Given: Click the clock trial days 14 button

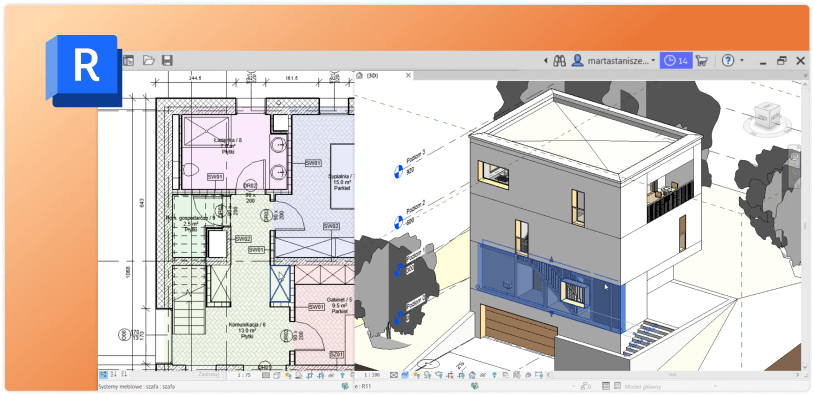Looking at the screenshot, I should 676,61.
